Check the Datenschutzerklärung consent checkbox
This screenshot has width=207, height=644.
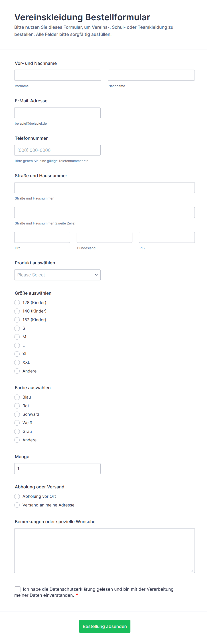[18, 589]
